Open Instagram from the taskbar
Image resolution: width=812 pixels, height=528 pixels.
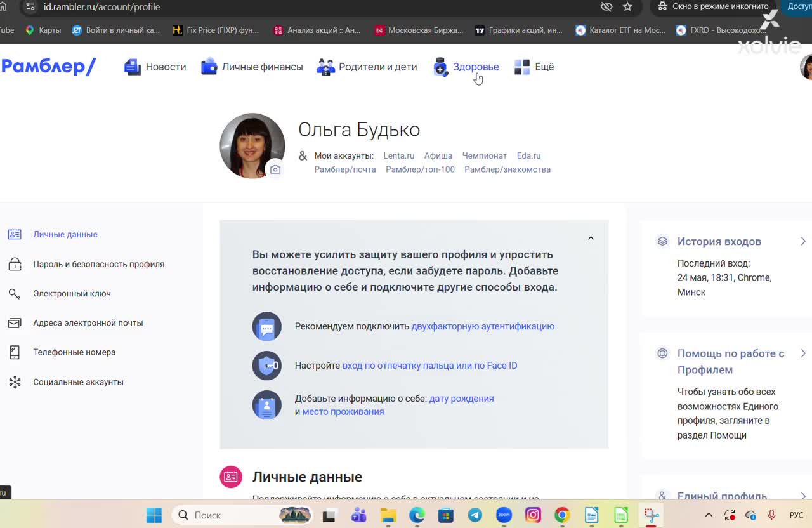[533, 515]
